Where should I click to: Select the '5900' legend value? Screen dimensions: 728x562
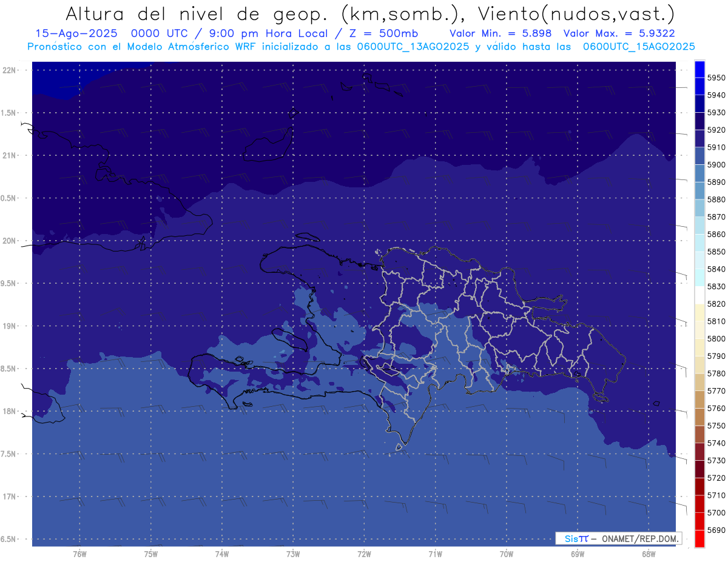(x=717, y=164)
